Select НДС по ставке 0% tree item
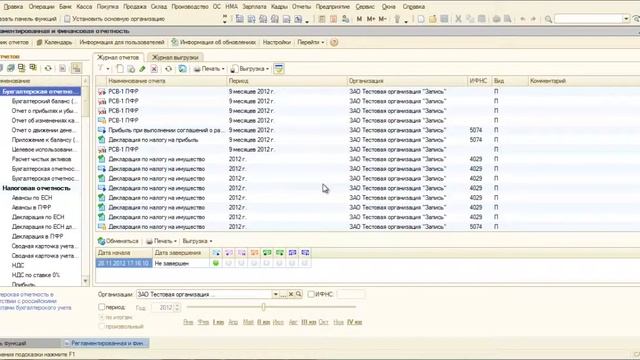 pyautogui.click(x=36, y=275)
